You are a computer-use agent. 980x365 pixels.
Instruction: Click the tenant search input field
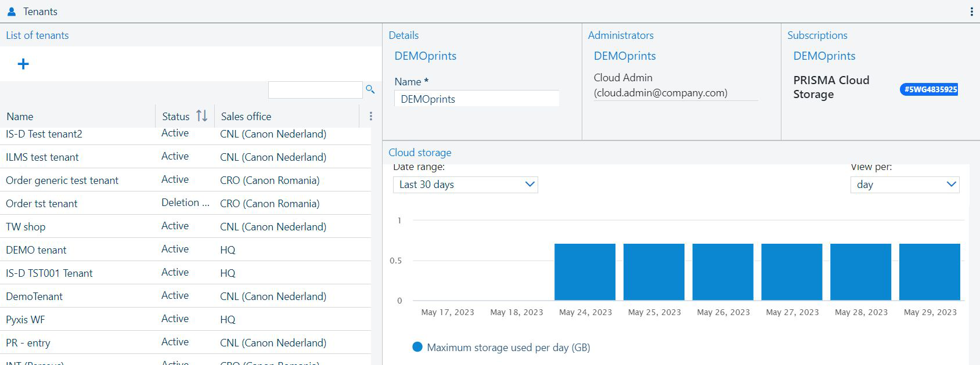click(315, 90)
